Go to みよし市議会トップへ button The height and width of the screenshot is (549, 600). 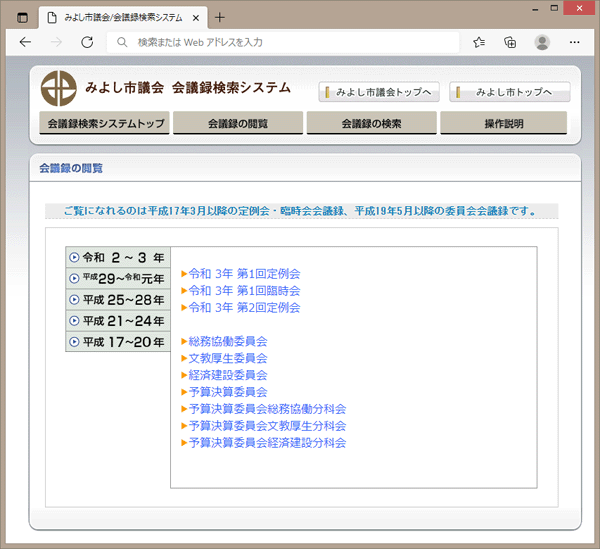[x=379, y=92]
